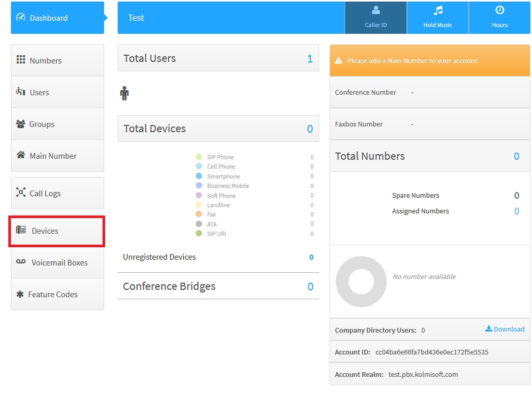The height and width of the screenshot is (393, 532).
Task: Click the Assigned Numbers count
Action: (516, 211)
